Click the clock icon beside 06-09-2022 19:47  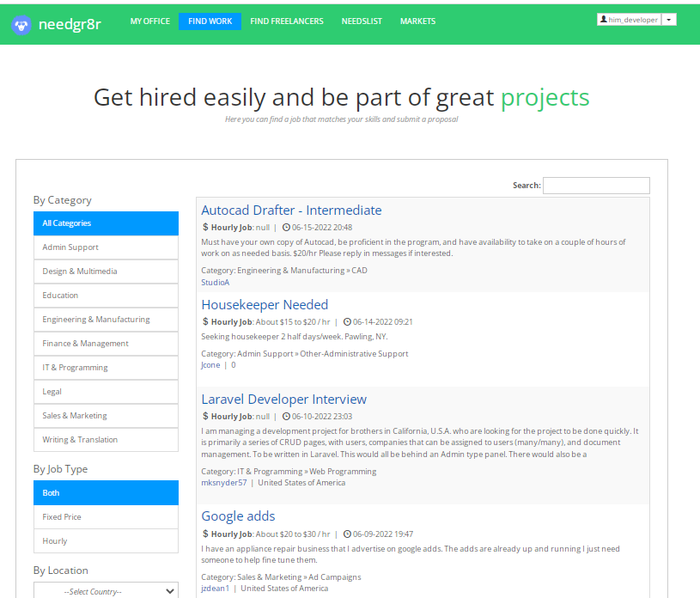pos(345,534)
